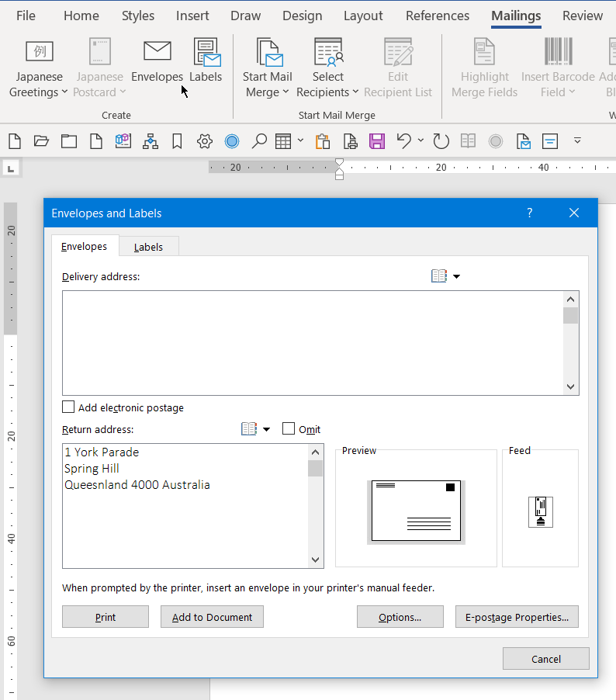Select the Envelopes dialog tab
616x700 pixels.
click(85, 247)
